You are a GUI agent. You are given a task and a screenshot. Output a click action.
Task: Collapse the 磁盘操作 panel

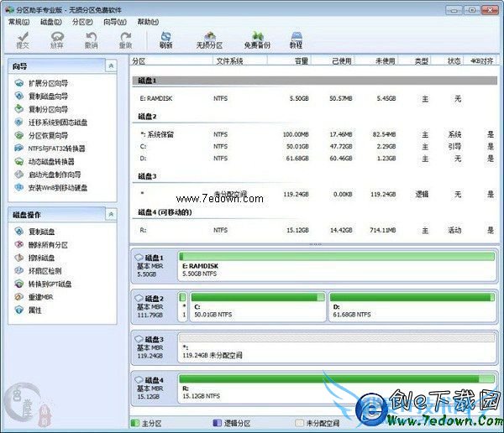111,214
